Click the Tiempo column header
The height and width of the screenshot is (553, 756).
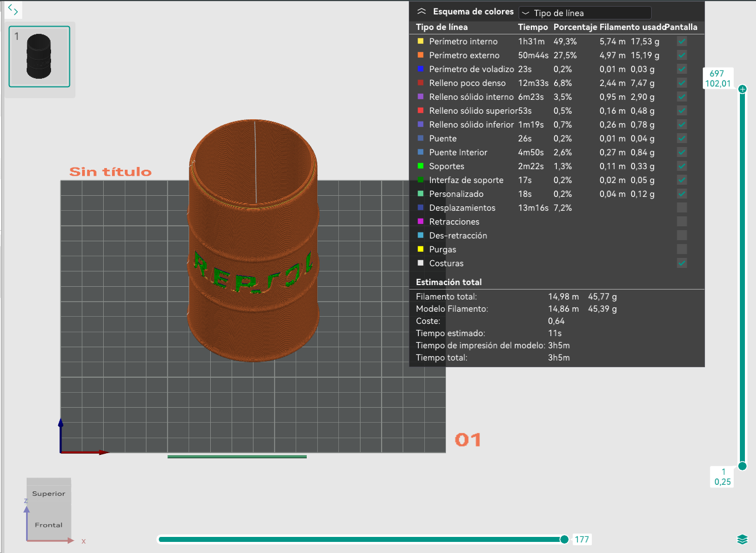click(532, 27)
